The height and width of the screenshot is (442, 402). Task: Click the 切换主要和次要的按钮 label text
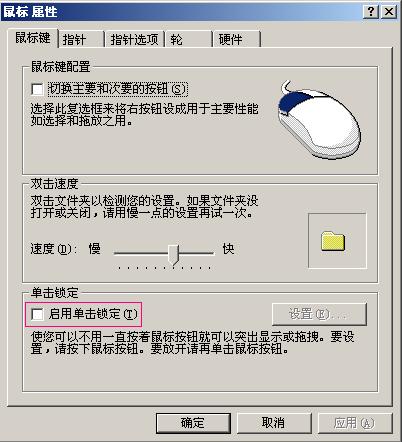click(118, 89)
